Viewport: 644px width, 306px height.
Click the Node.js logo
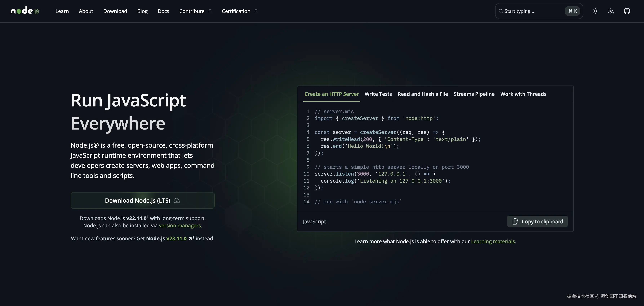click(x=25, y=10)
